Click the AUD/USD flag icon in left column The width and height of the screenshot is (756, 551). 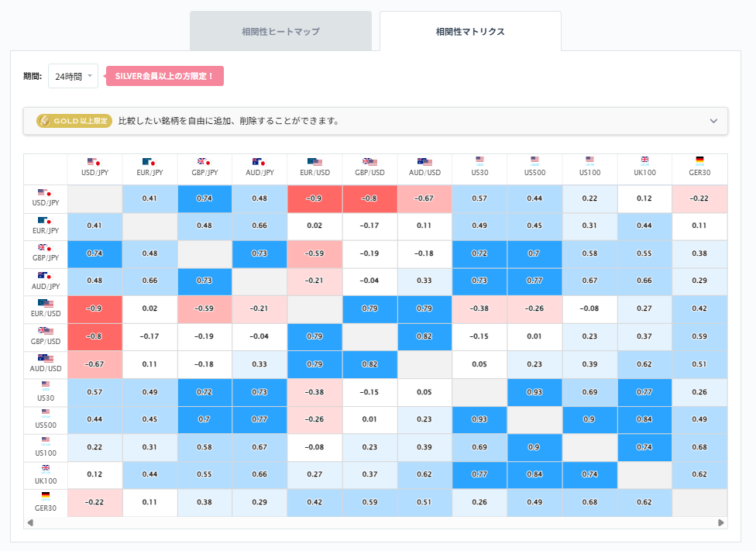pos(46,358)
